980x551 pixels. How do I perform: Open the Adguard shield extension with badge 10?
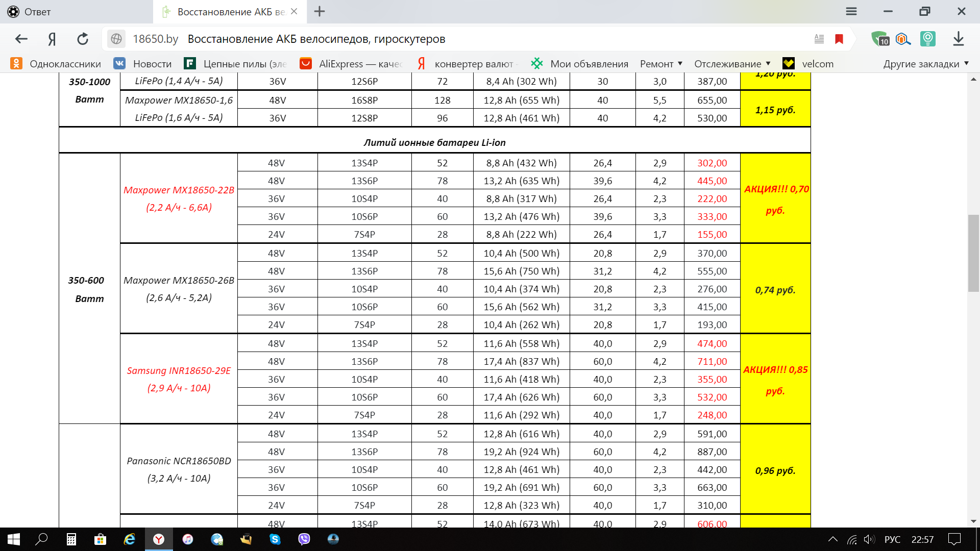(880, 39)
